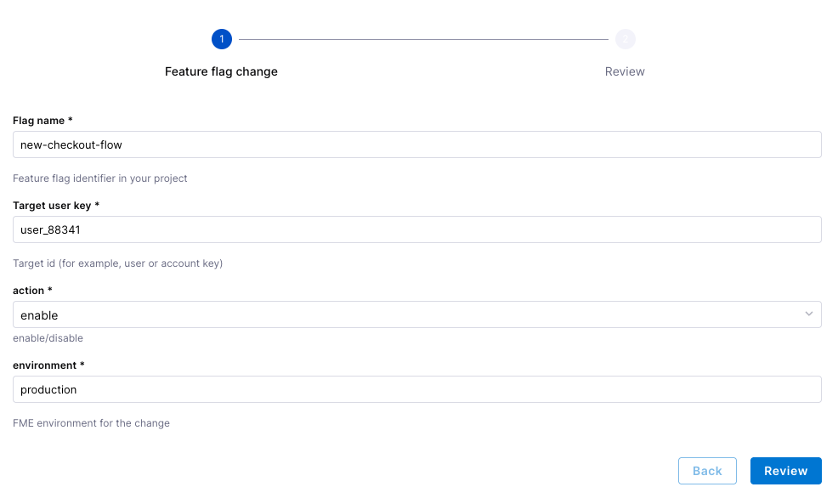This screenshot has height=504, width=838.
Task: Click the step 2 indicator circle
Action: pyautogui.click(x=625, y=38)
